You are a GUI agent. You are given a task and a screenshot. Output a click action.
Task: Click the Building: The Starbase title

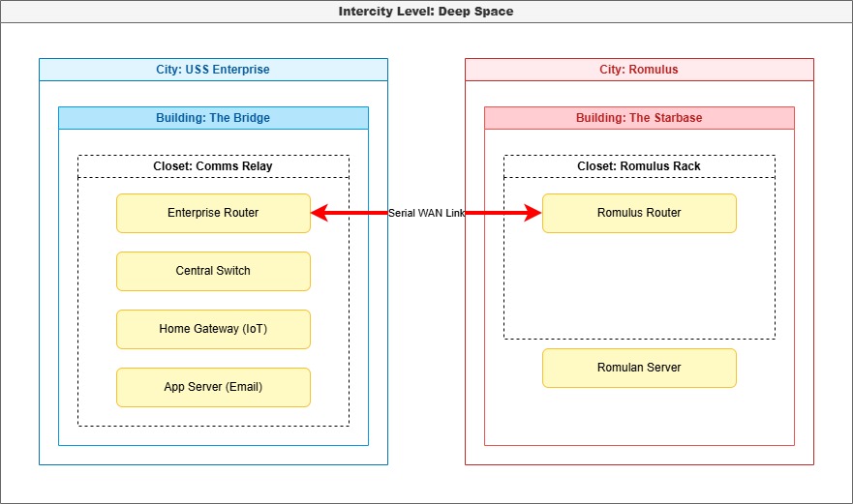pyautogui.click(x=639, y=118)
